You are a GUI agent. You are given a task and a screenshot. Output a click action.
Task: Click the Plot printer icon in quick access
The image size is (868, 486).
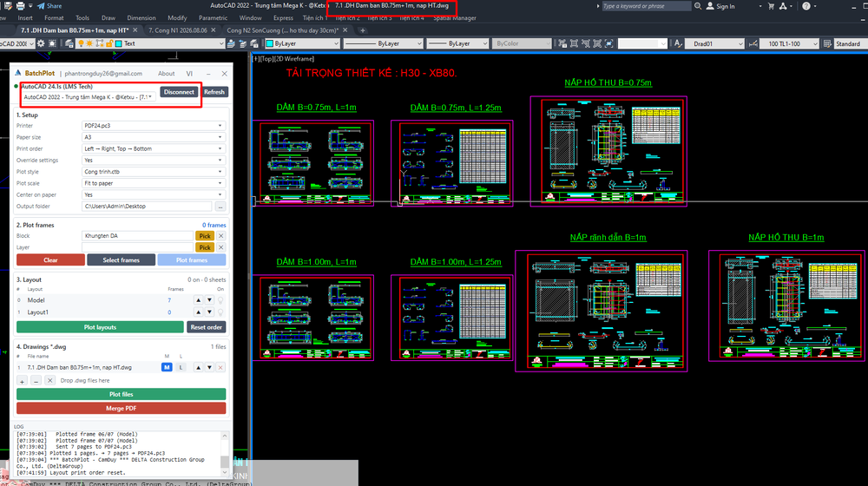point(21,5)
